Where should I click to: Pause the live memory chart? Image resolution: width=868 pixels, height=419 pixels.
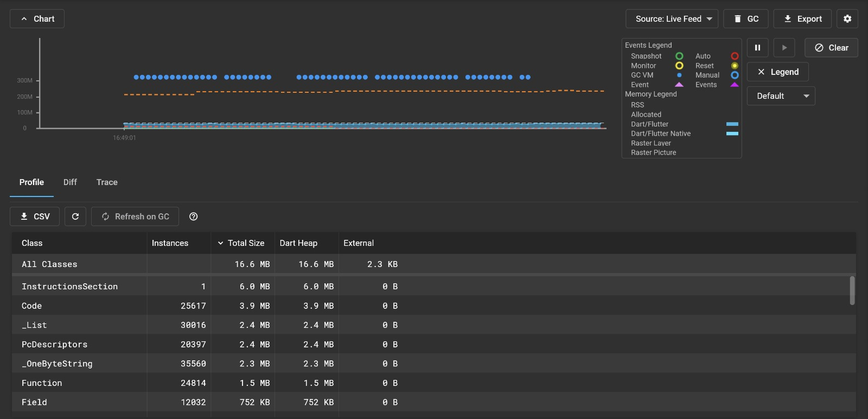point(757,48)
